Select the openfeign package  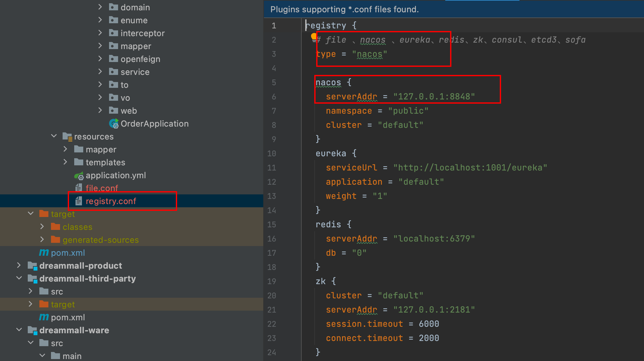coord(140,59)
